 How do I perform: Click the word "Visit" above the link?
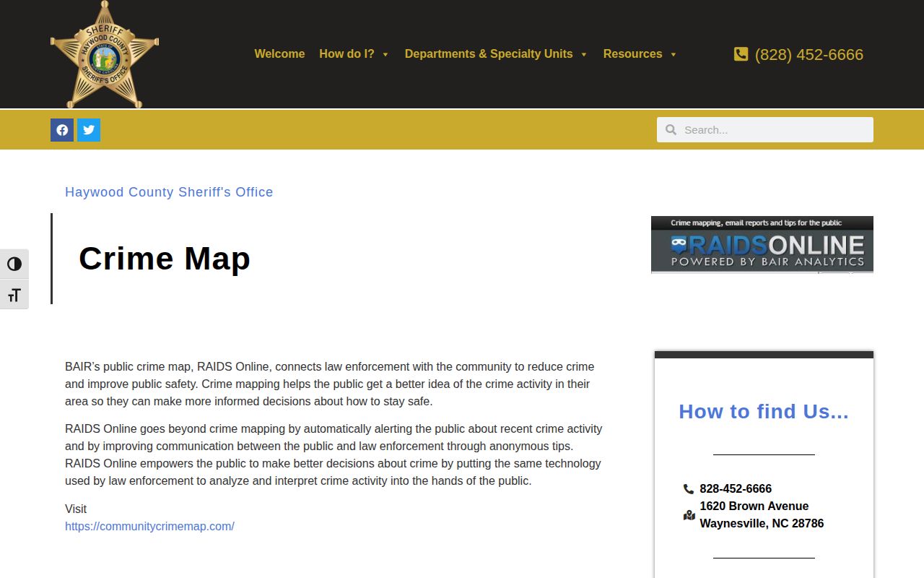click(76, 509)
